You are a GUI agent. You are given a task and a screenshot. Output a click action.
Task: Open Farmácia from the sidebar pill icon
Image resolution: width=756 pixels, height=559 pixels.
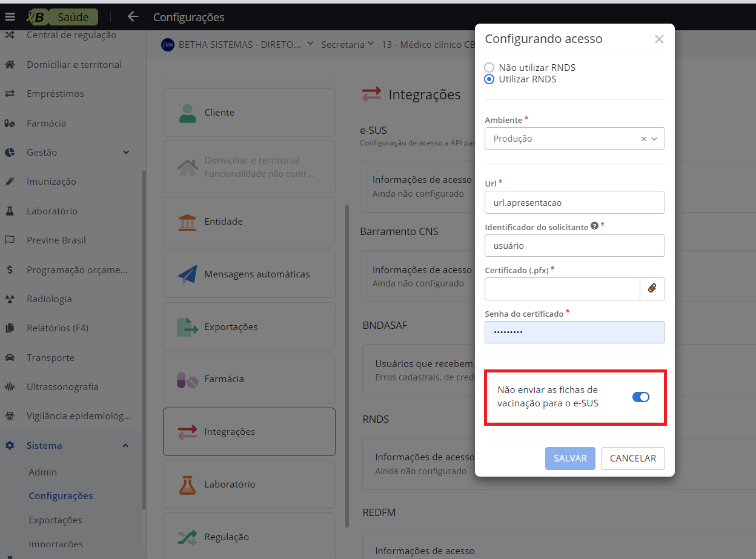point(10,124)
